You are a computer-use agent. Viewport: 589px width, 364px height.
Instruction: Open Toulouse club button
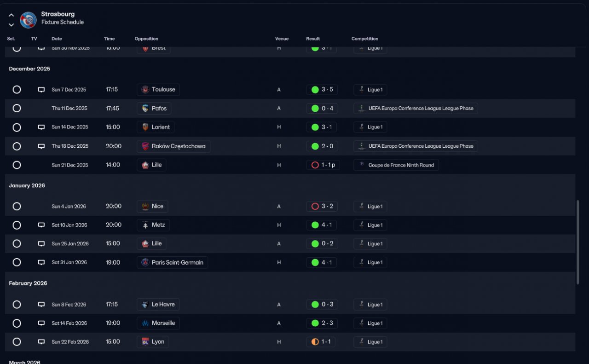158,90
